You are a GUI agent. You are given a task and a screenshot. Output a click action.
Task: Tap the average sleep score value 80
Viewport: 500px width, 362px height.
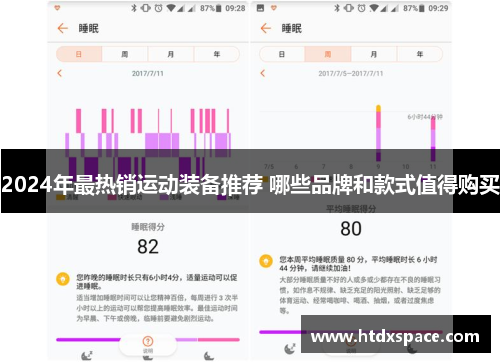click(351, 229)
